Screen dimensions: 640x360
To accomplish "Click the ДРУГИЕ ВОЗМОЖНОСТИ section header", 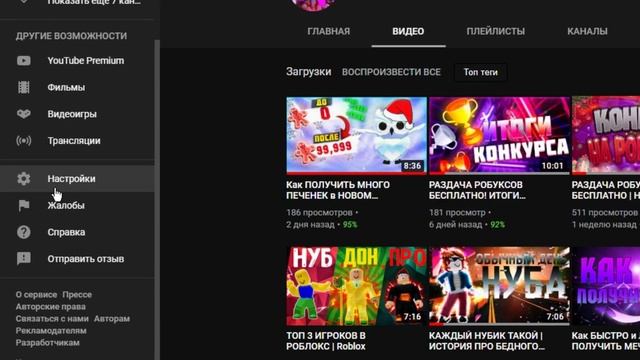I will pos(71,36).
